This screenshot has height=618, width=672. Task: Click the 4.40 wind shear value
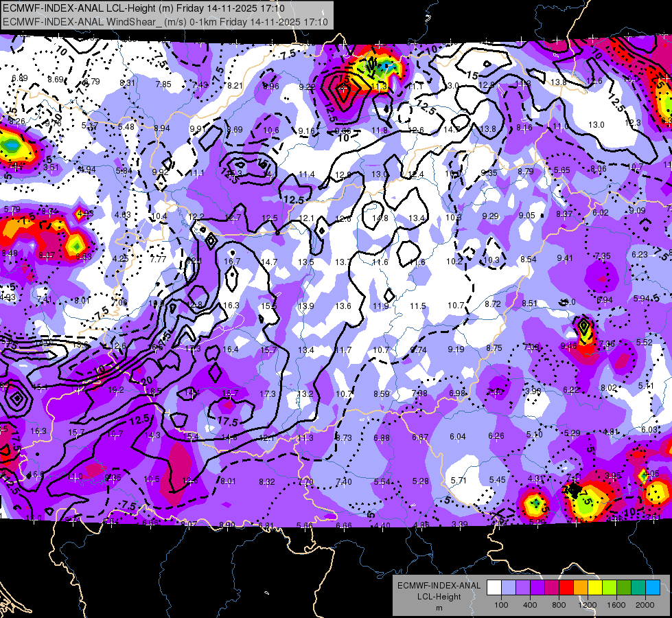[x=382, y=525]
